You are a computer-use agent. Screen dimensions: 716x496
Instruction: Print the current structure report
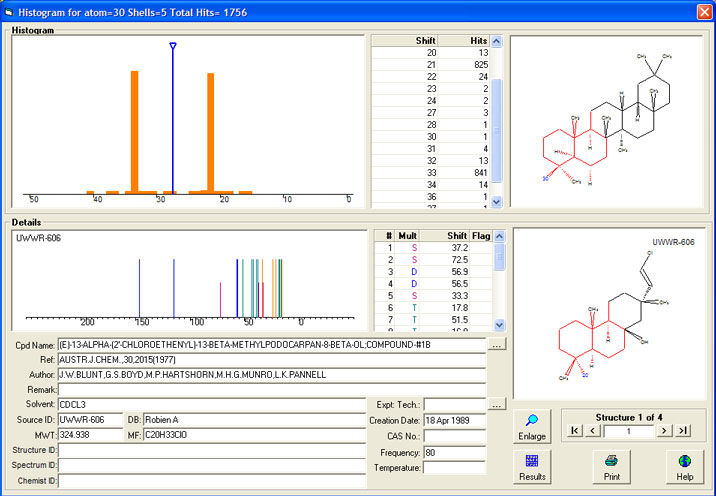click(x=611, y=468)
